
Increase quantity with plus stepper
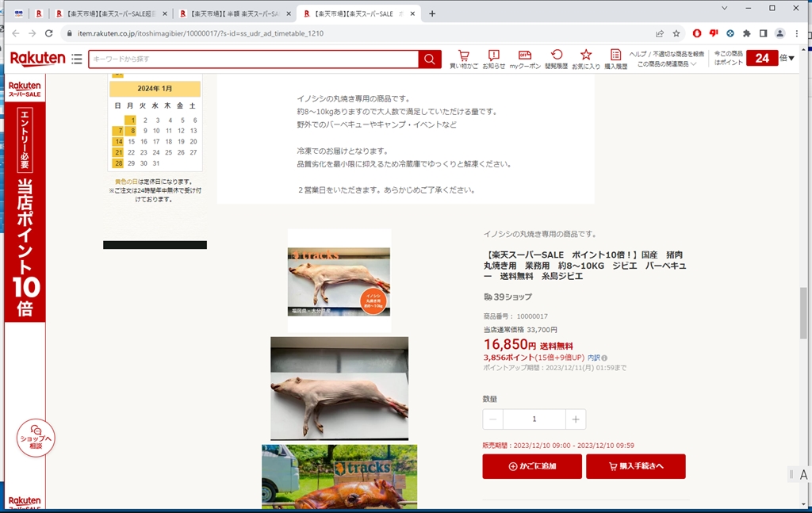pyautogui.click(x=576, y=419)
